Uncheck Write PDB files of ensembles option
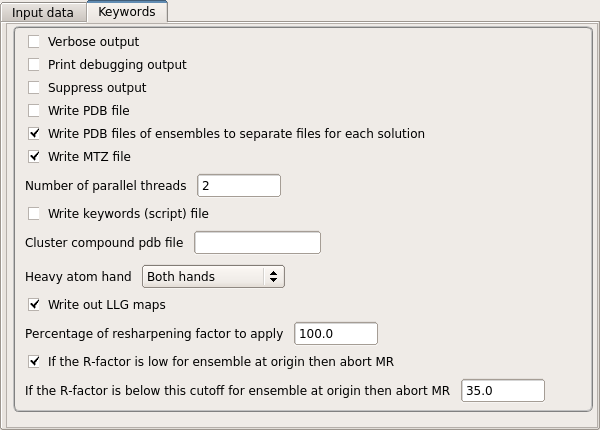 tap(35, 134)
